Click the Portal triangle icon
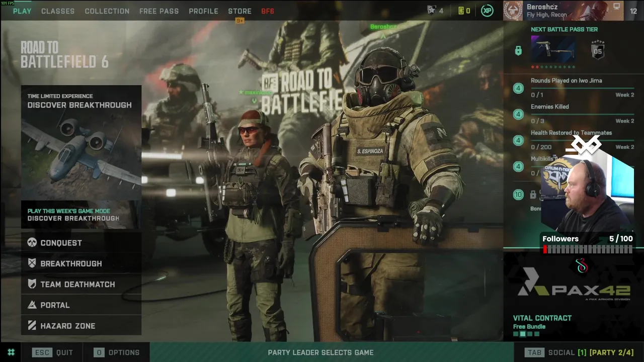 point(32,305)
